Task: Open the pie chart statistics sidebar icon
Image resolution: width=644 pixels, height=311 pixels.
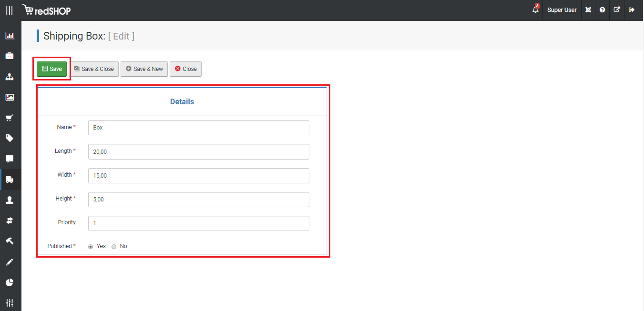Action: [10, 282]
